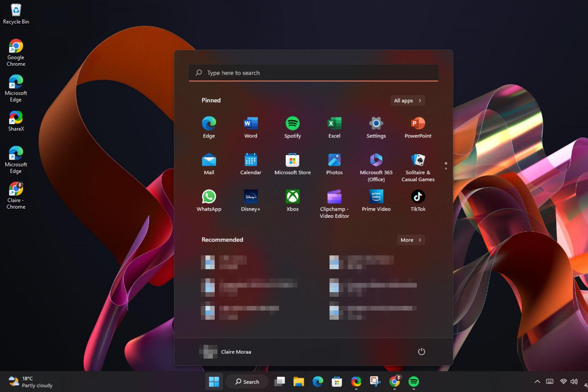Open Task View on the taskbar
This screenshot has width=588, height=392.
(x=279, y=382)
